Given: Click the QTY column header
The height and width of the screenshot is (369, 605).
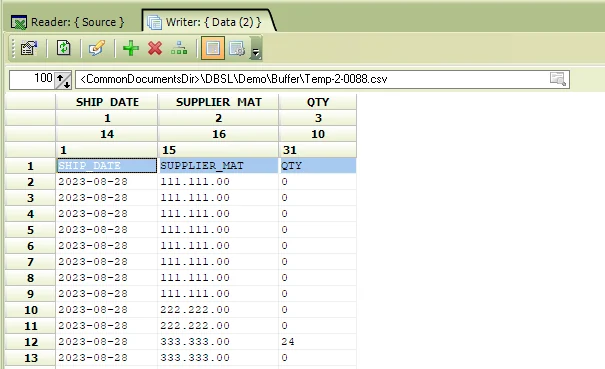Looking at the screenshot, I should [x=318, y=102].
